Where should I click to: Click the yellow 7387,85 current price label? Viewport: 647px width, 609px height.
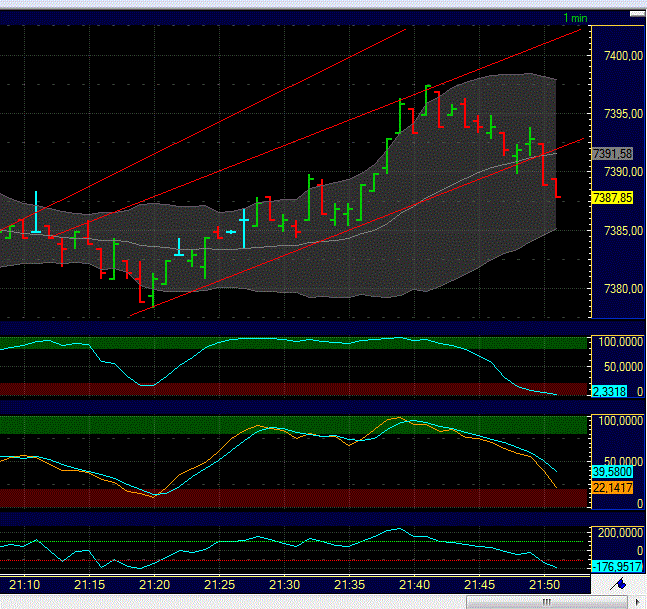[x=612, y=198]
